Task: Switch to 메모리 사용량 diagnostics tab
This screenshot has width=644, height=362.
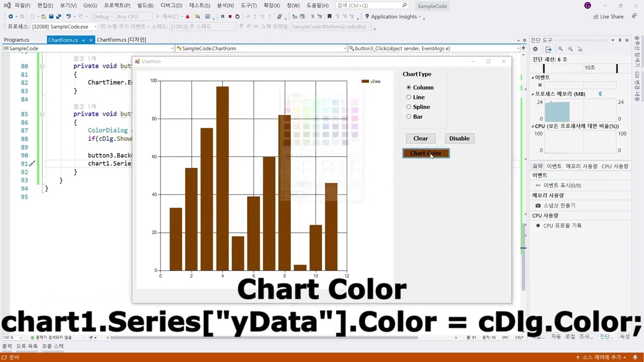Action: [582, 166]
